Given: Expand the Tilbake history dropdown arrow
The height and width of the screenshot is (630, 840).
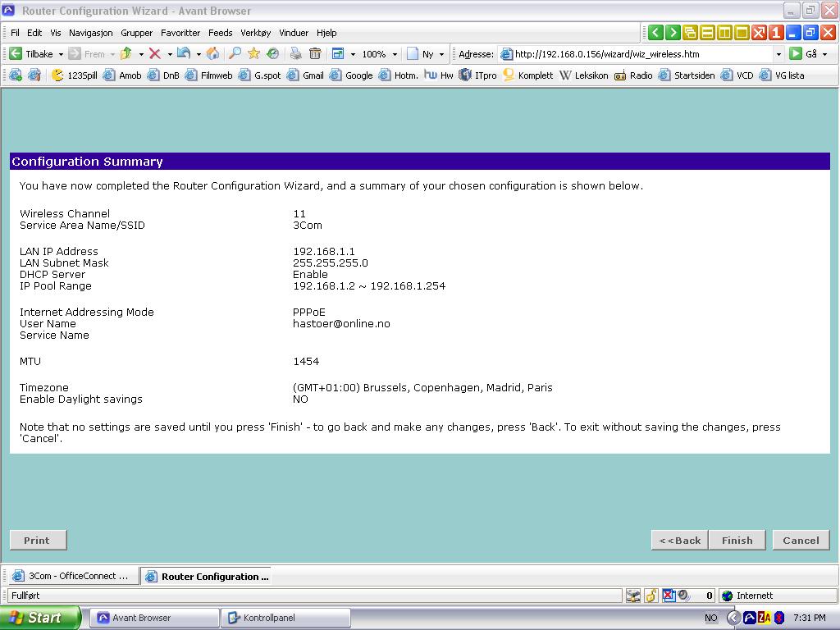Looking at the screenshot, I should 61,54.
